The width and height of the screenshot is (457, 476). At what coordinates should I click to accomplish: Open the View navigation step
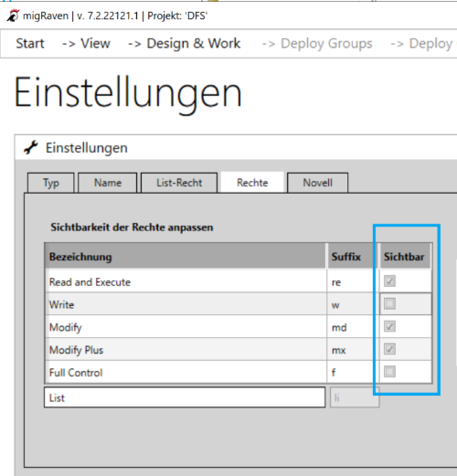86,43
